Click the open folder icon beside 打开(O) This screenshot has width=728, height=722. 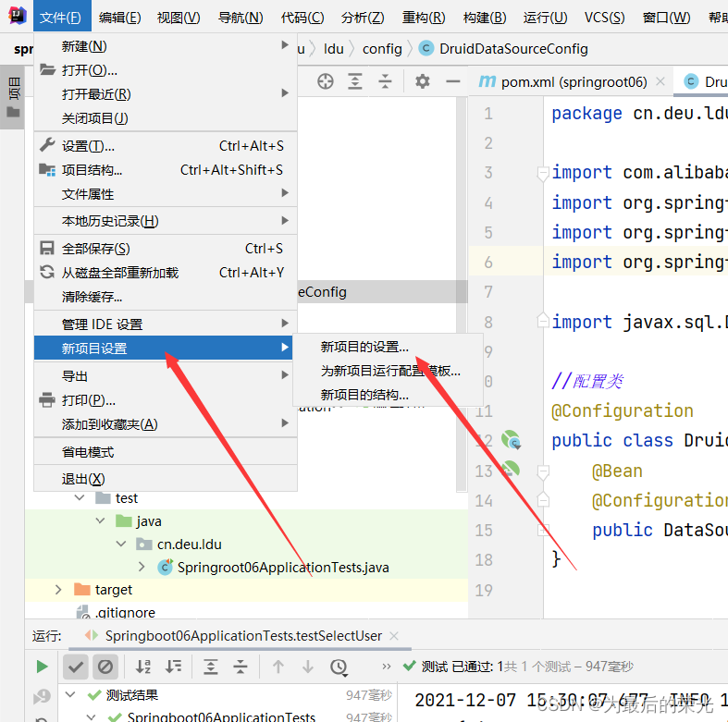click(47, 69)
